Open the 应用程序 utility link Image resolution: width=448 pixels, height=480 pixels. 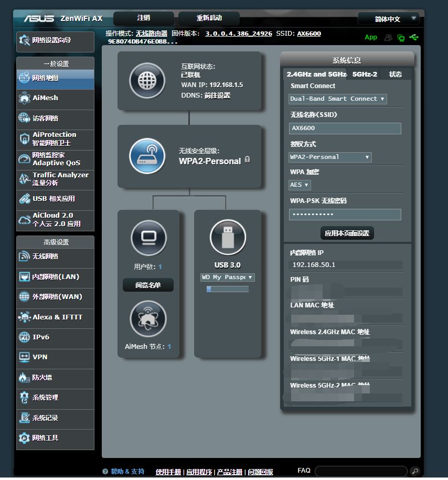point(199,472)
